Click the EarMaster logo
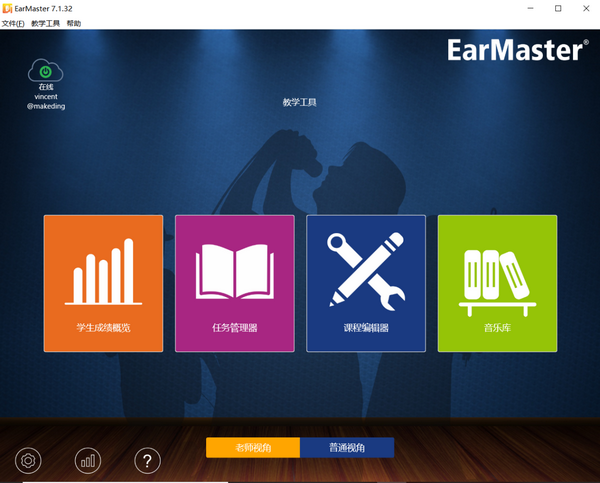Viewport: 600px width, 483px height. (515, 52)
